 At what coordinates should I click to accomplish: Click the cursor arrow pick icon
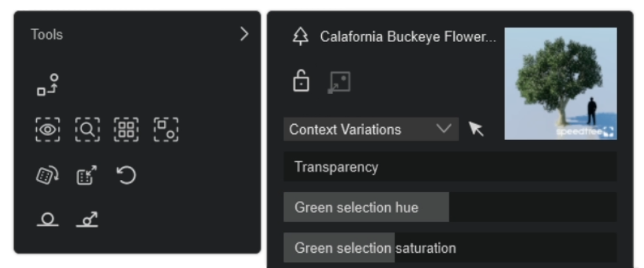(476, 129)
